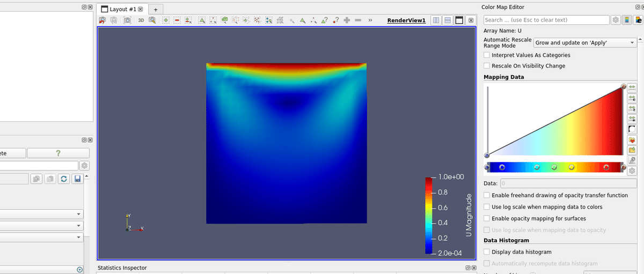
Task: Enable Interpret Values As Categories
Action: pyautogui.click(x=487, y=55)
